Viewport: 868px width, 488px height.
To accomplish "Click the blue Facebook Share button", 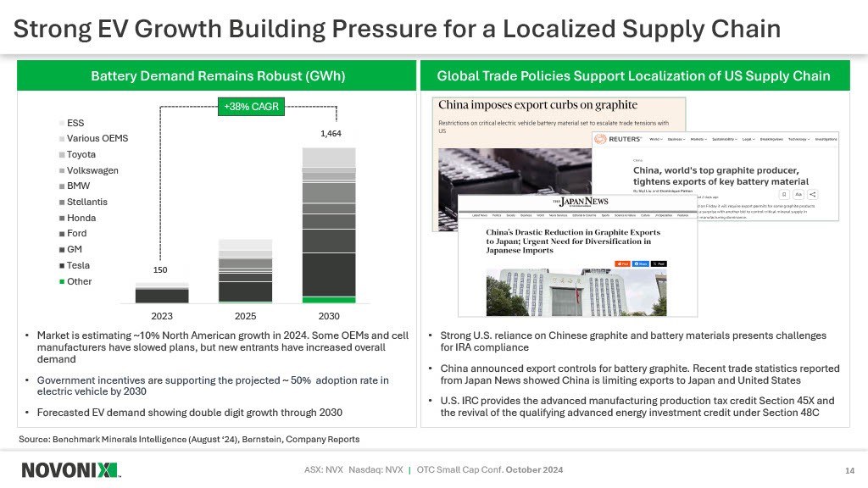I will pyautogui.click(x=641, y=264).
